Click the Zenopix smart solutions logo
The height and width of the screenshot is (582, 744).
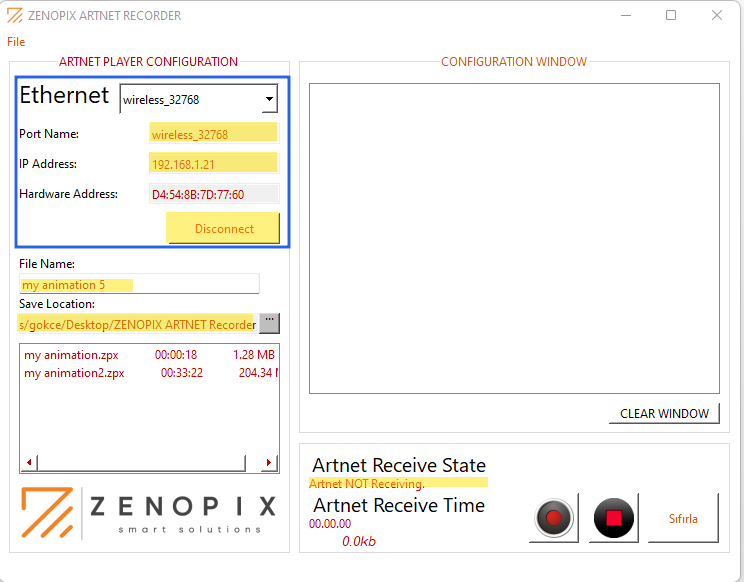148,511
